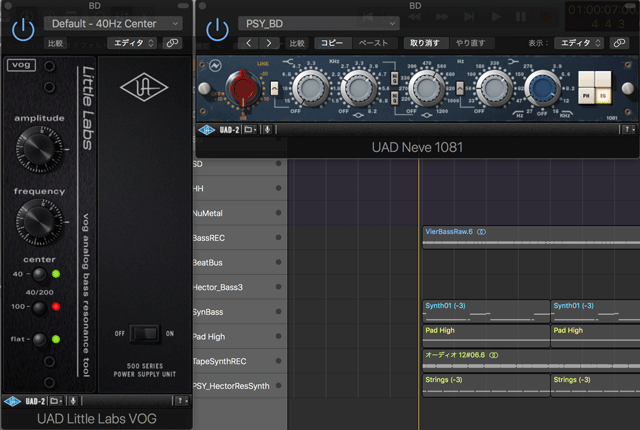640x430 pixels.
Task: Click the ペースト paste button
Action: click(373, 43)
